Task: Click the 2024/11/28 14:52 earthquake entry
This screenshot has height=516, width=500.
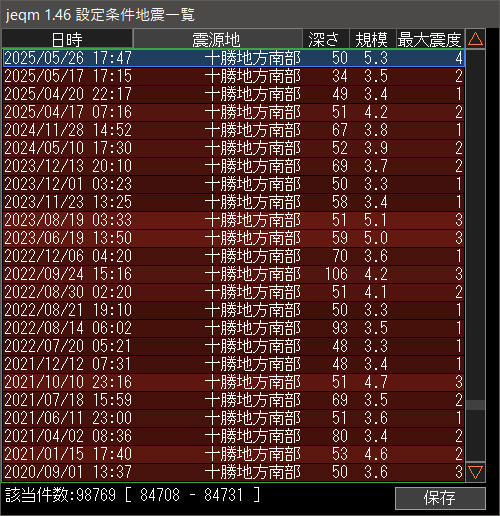Action: [x=234, y=130]
